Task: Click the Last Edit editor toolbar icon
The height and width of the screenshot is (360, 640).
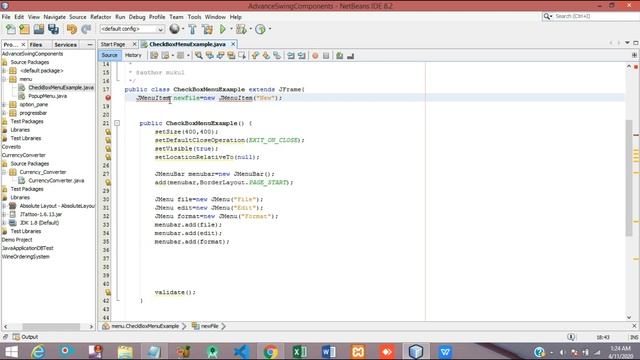Action: pos(154,56)
